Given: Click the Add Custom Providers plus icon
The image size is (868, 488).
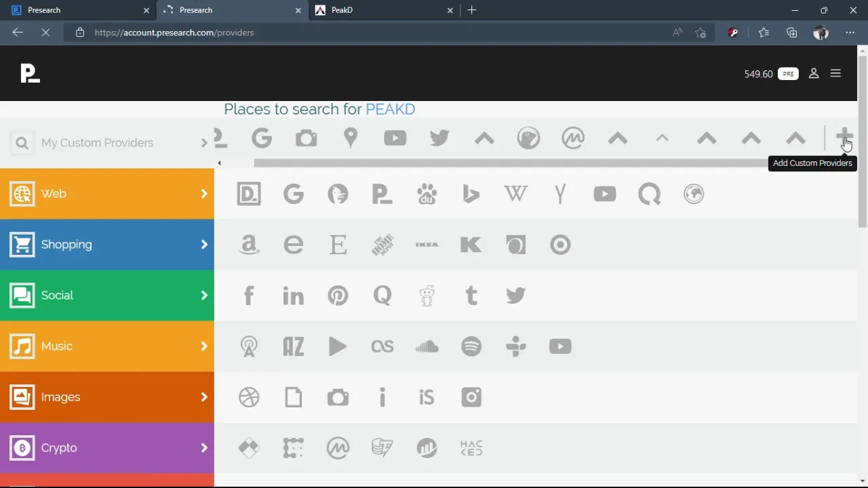Looking at the screenshot, I should 844,136.
